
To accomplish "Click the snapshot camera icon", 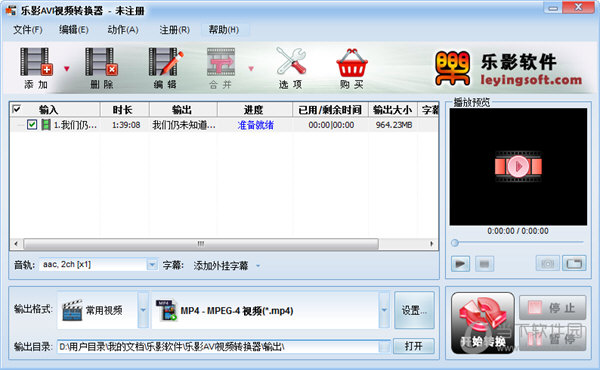I will tap(548, 264).
